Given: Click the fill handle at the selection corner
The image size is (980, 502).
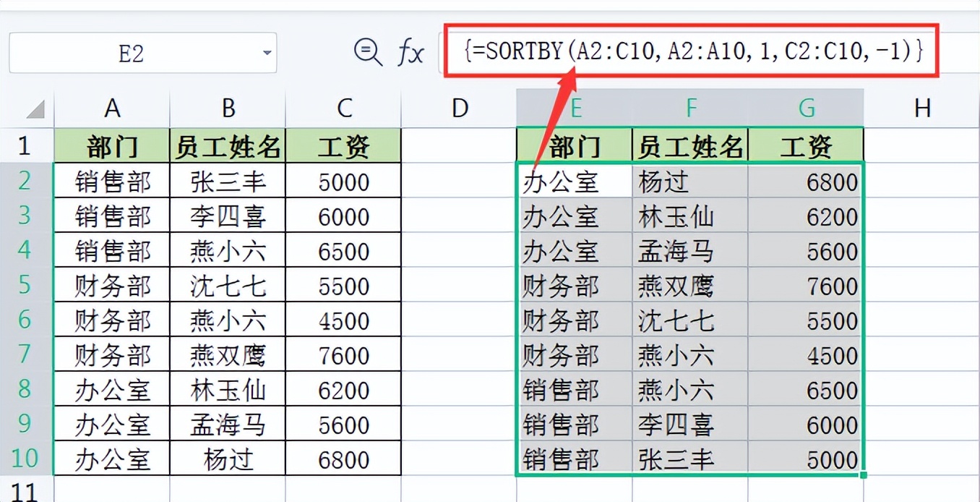Looking at the screenshot, I should [863, 475].
